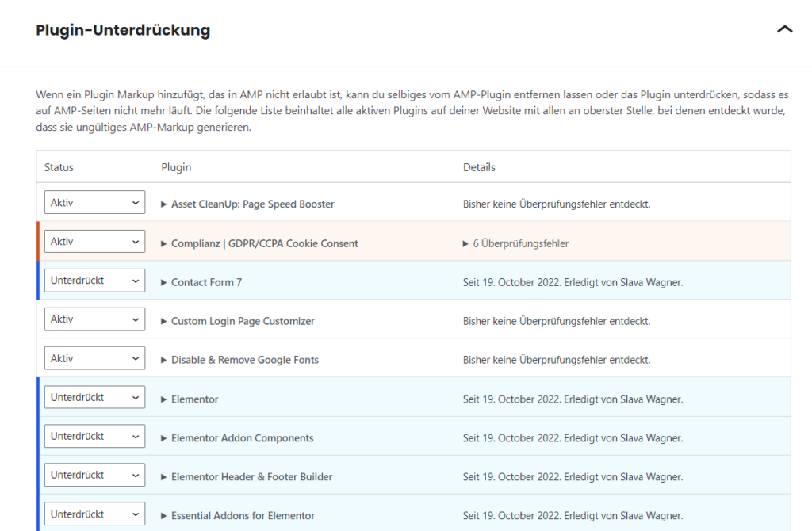The image size is (812, 531).
Task: Expand Complianz | GDPR/CCPA Cookie Consent plugin
Action: [x=259, y=243]
